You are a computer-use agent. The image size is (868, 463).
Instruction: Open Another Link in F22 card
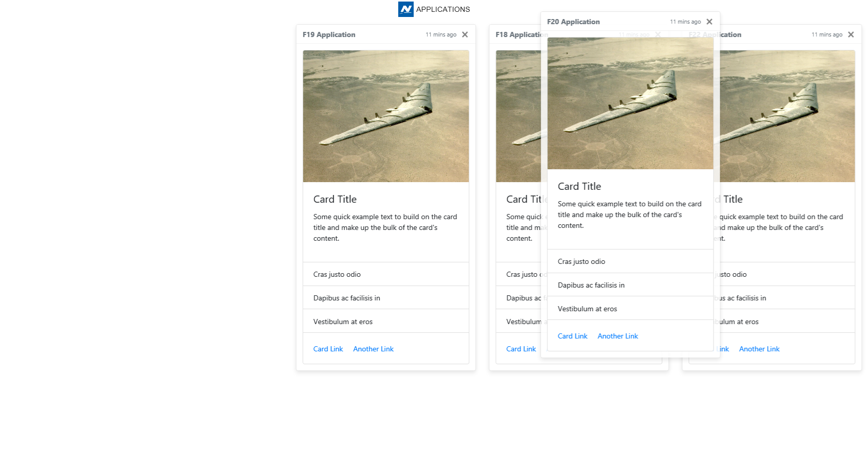point(759,349)
